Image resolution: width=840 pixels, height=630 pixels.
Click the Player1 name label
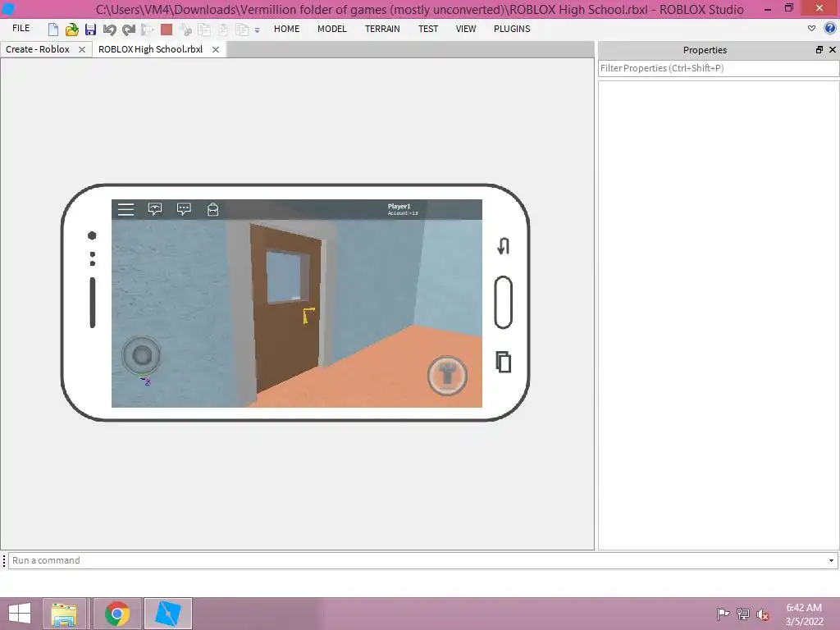coord(399,206)
